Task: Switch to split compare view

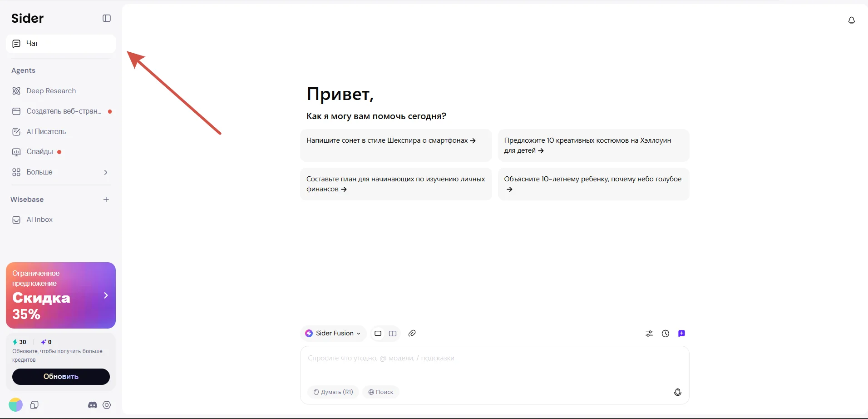Action: [x=393, y=334]
